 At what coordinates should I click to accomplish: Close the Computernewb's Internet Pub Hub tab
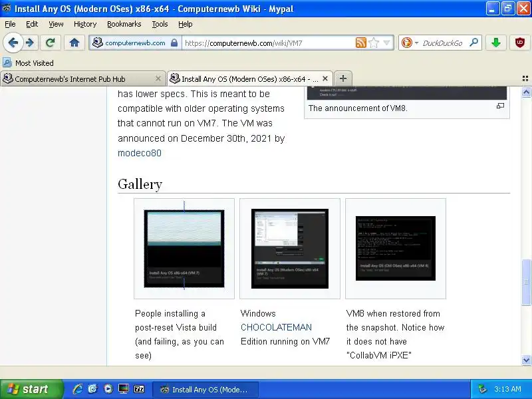point(158,78)
